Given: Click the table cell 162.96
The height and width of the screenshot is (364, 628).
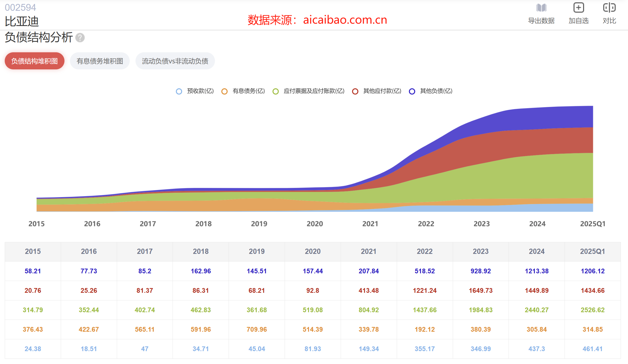Looking at the screenshot, I should [201, 271].
